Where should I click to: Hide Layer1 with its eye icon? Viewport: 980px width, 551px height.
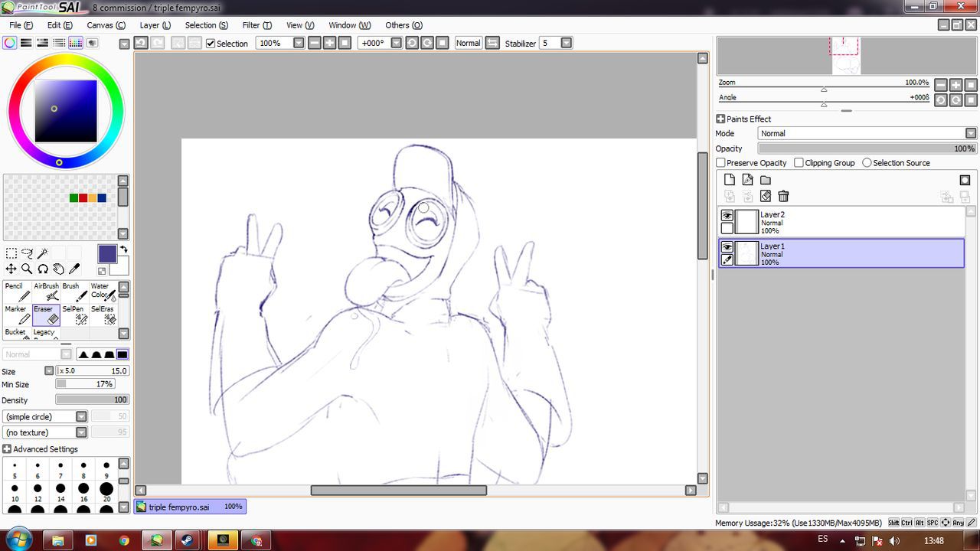(727, 247)
